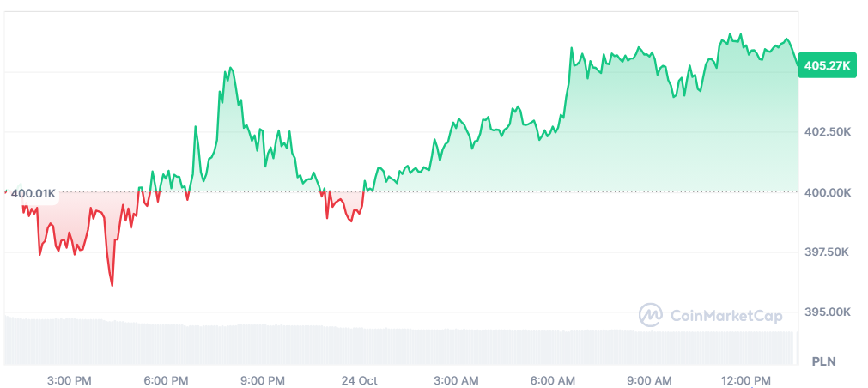868x388 pixels.
Task: Select the 9:00 PM time axis label
Action: [x=263, y=379]
